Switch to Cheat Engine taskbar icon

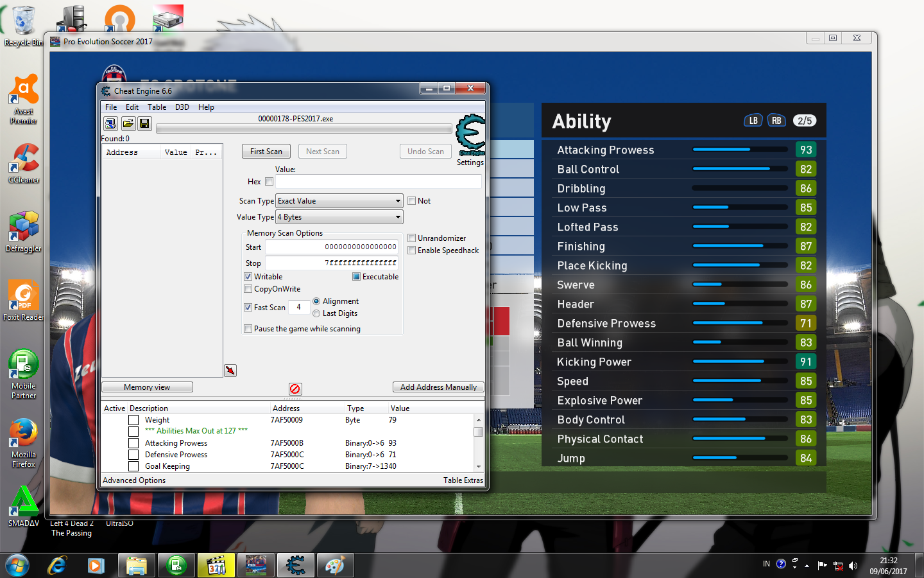tap(296, 566)
